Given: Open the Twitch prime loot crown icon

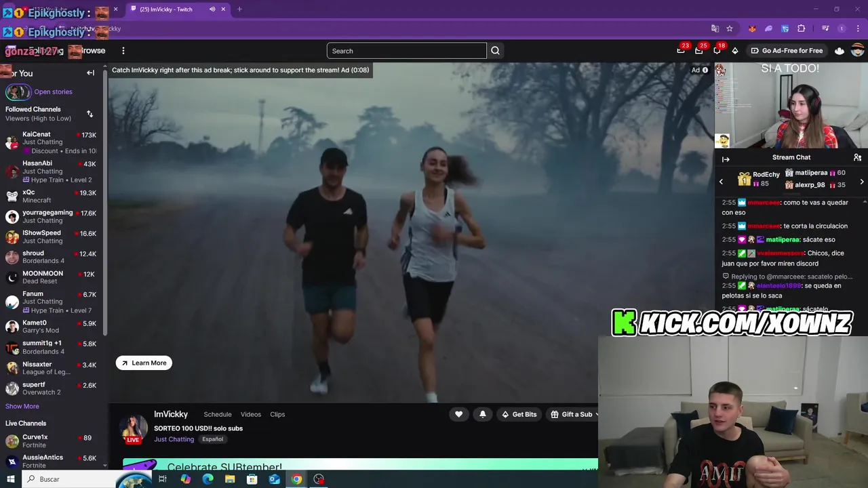Looking at the screenshot, I should pyautogui.click(x=840, y=51).
